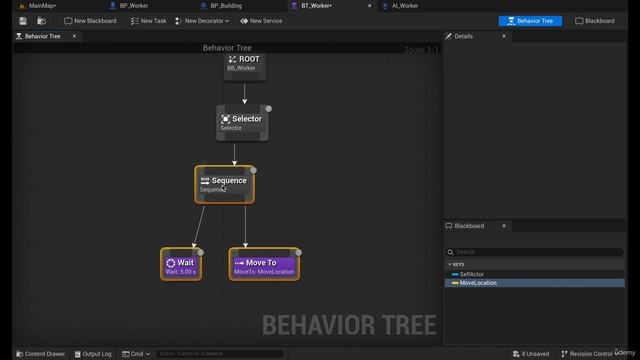Click the Wait node's clock icon
This screenshot has height=360, width=640.
tap(171, 263)
